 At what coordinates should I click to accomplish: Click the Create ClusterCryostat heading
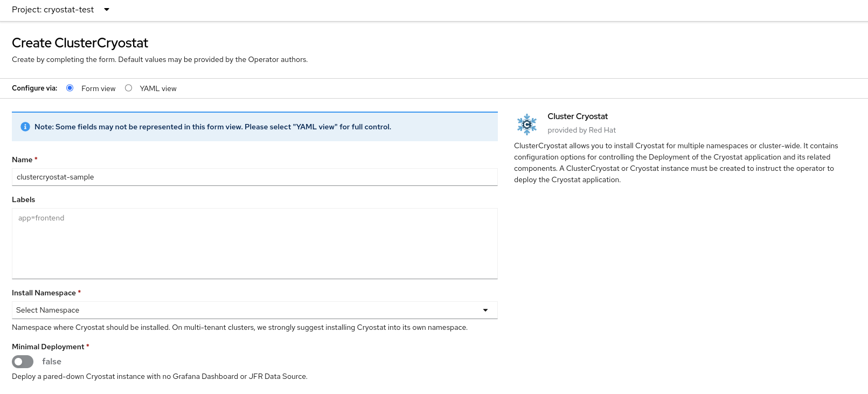[x=80, y=43]
